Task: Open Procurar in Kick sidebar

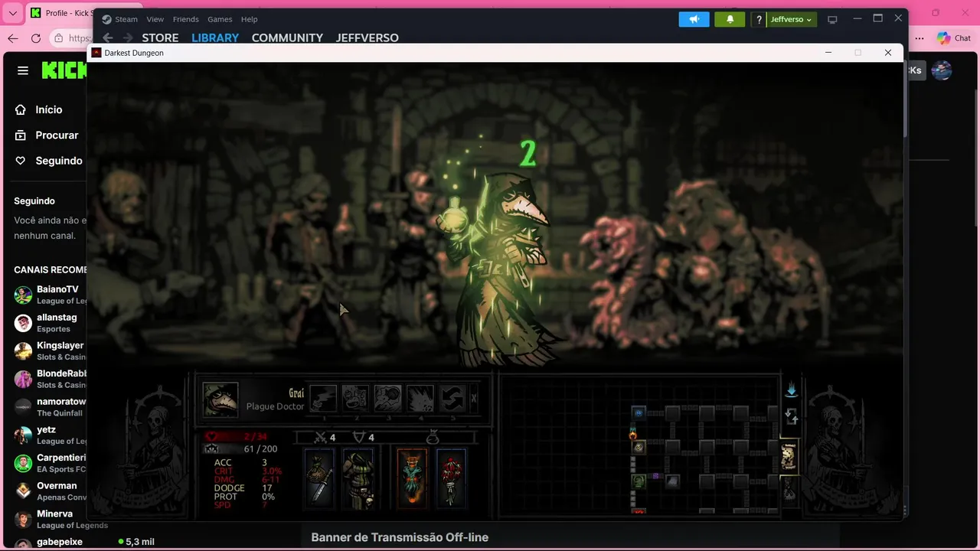Action: pyautogui.click(x=47, y=135)
